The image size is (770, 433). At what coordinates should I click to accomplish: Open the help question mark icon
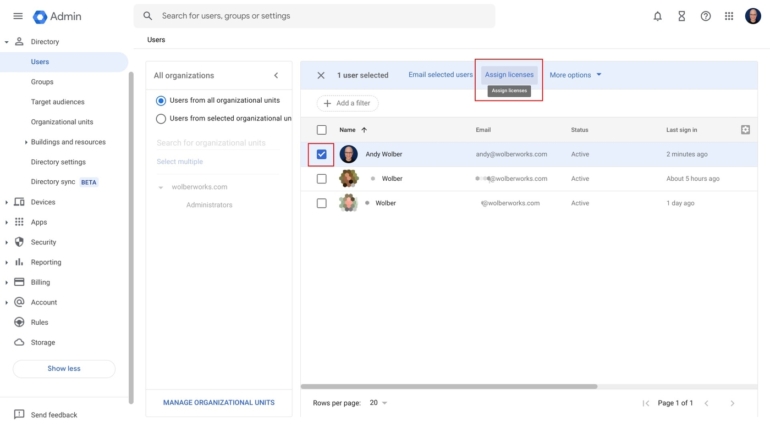coord(705,16)
